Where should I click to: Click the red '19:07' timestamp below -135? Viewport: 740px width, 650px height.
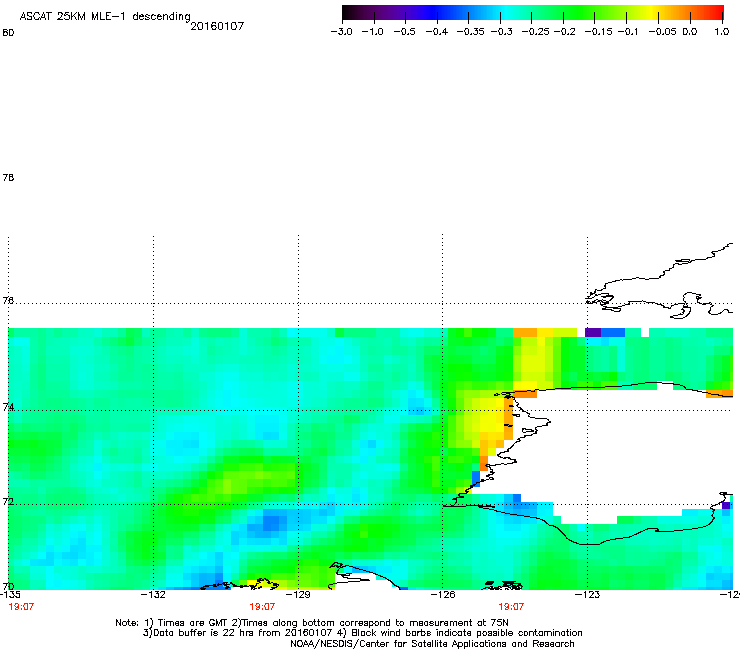click(21, 607)
